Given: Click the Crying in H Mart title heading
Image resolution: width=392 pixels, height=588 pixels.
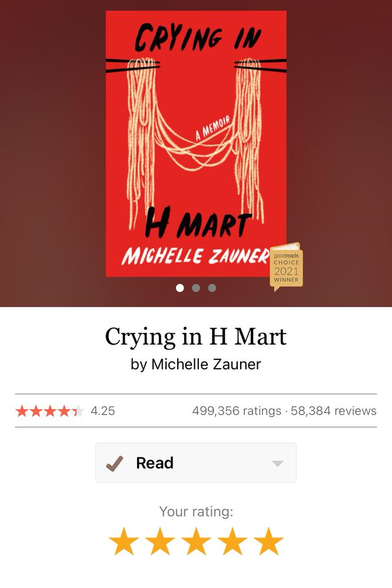Looking at the screenshot, I should [x=196, y=336].
